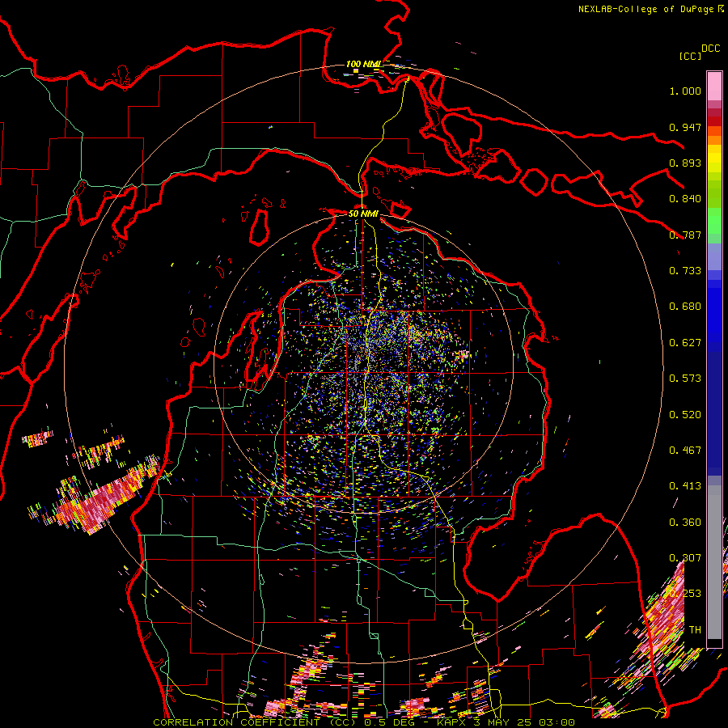Viewport: 728px width, 728px height.
Task: Click the 100 NMI range ring label
Action: coord(363,64)
